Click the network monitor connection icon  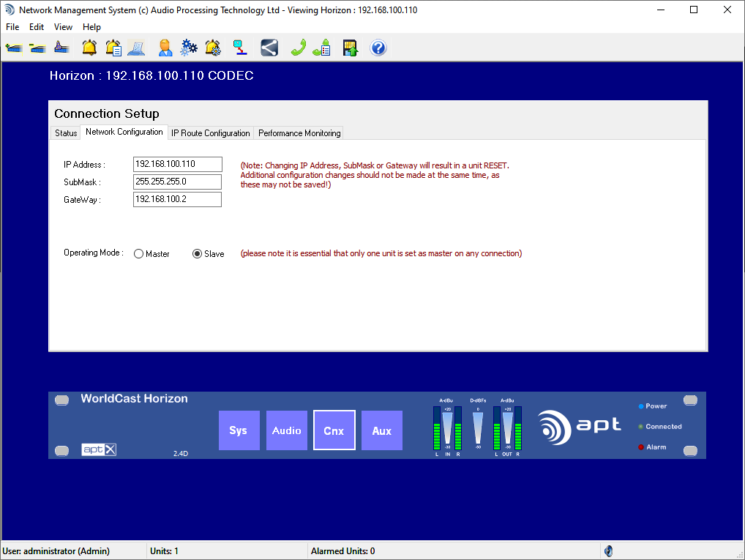point(241,48)
